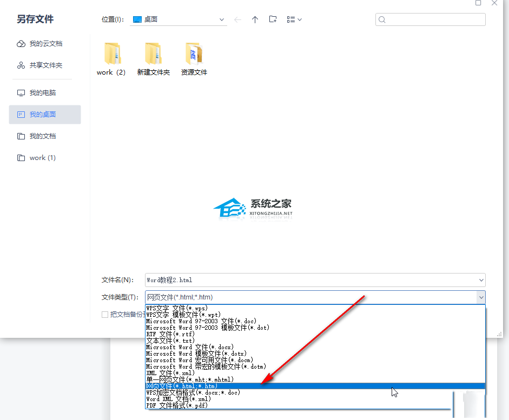Choose Word XML 文档(*.xml) type
This screenshot has height=420, width=509.
point(299,399)
